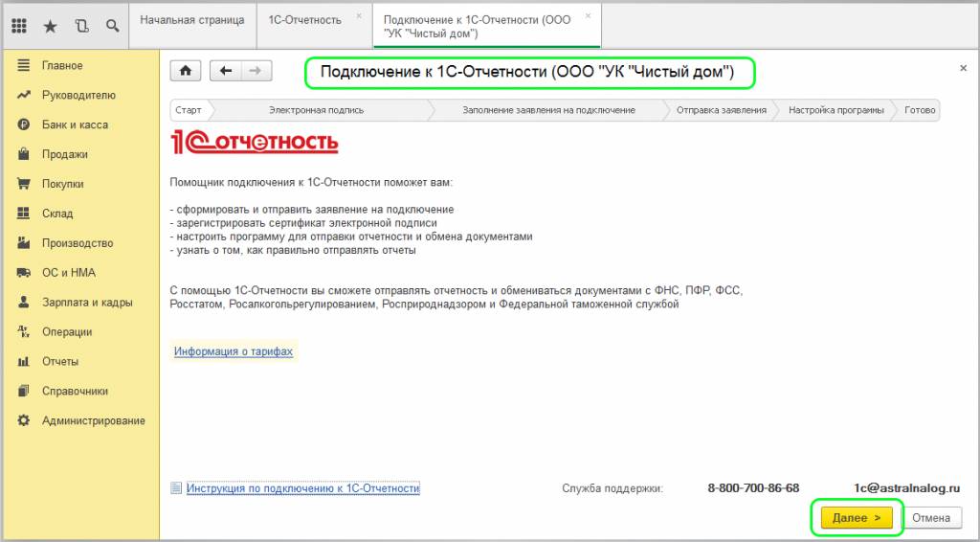The height and width of the screenshot is (542, 980).
Task: Go forward with the right arrow button
Action: [256, 71]
